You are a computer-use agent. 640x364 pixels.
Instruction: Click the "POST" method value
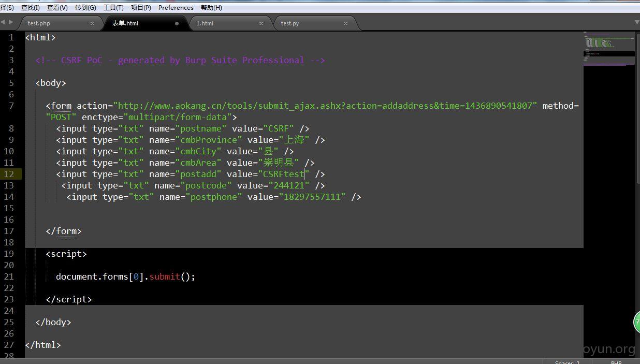click(x=61, y=117)
